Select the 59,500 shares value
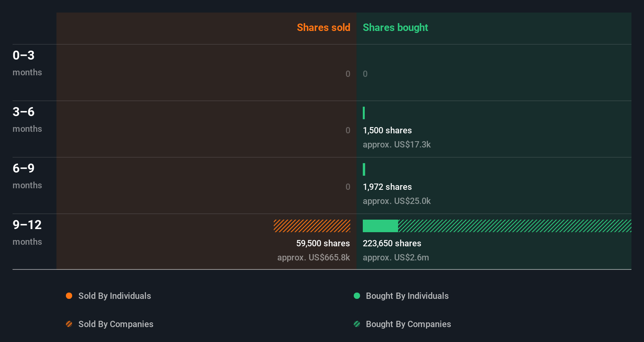The image size is (644, 342). (323, 243)
